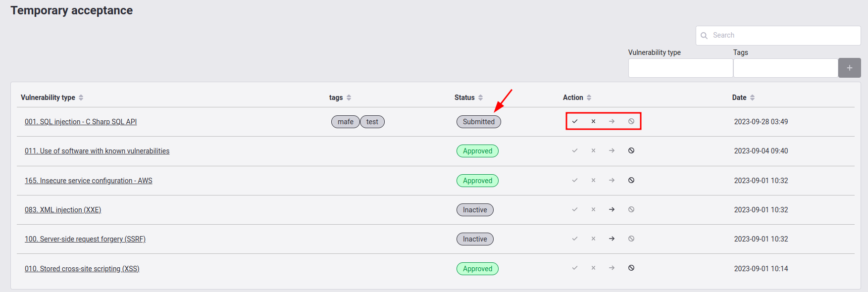Sort table by tags column
This screenshot has height=292, width=868.
(349, 97)
